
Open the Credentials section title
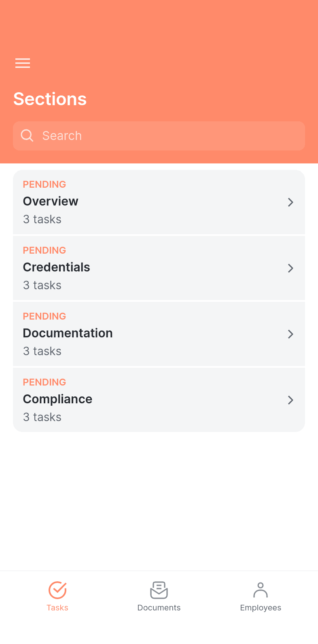tap(57, 267)
